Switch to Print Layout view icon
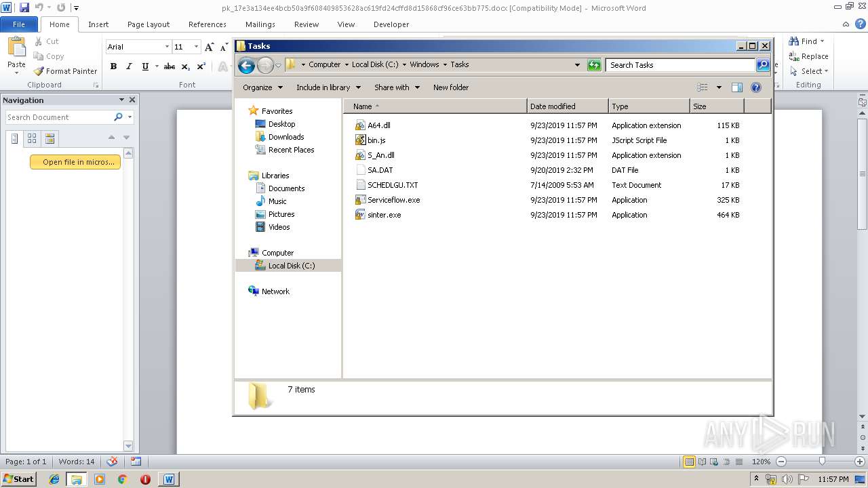This screenshot has width=868, height=488. [689, 462]
